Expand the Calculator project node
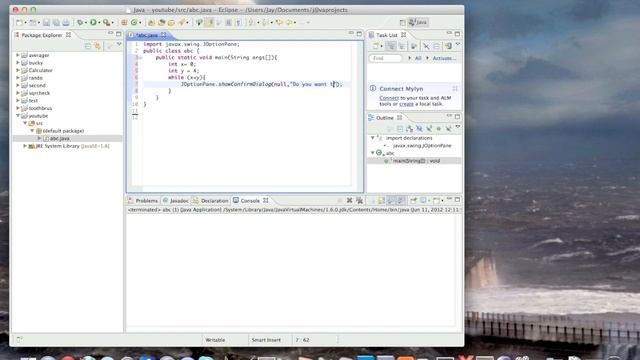 pyautogui.click(x=18, y=70)
